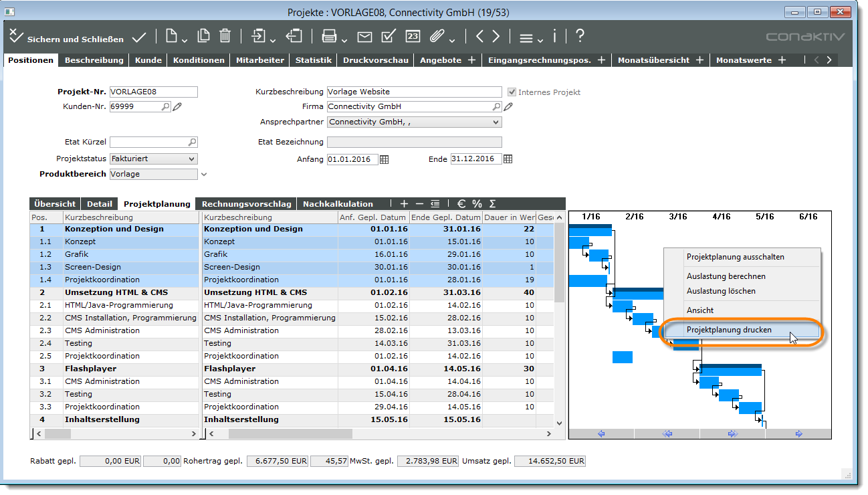The width and height of the screenshot is (868, 495).
Task: Click the email envelope icon in the toolbar
Action: tap(364, 37)
